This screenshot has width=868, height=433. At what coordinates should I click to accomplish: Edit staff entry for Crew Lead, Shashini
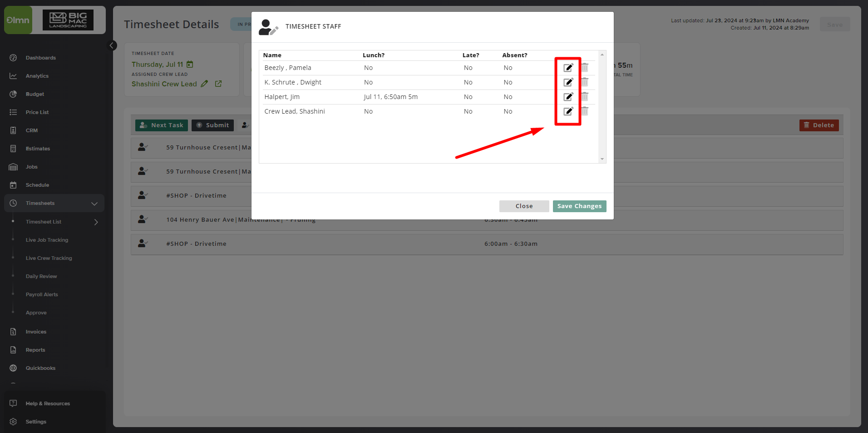568,111
